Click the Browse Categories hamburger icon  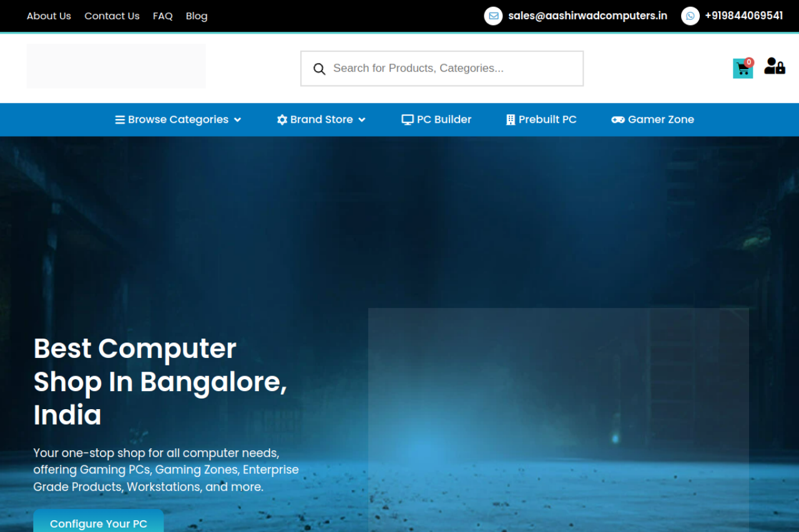[x=120, y=120]
